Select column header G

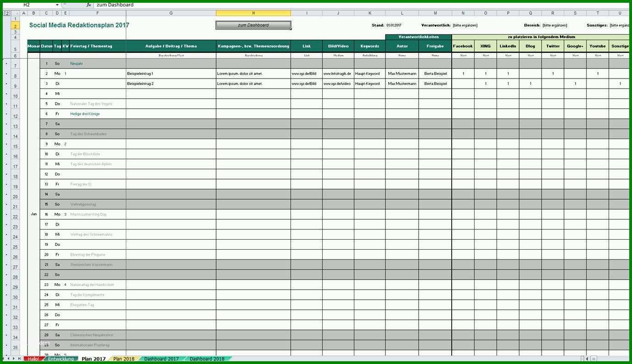171,13
